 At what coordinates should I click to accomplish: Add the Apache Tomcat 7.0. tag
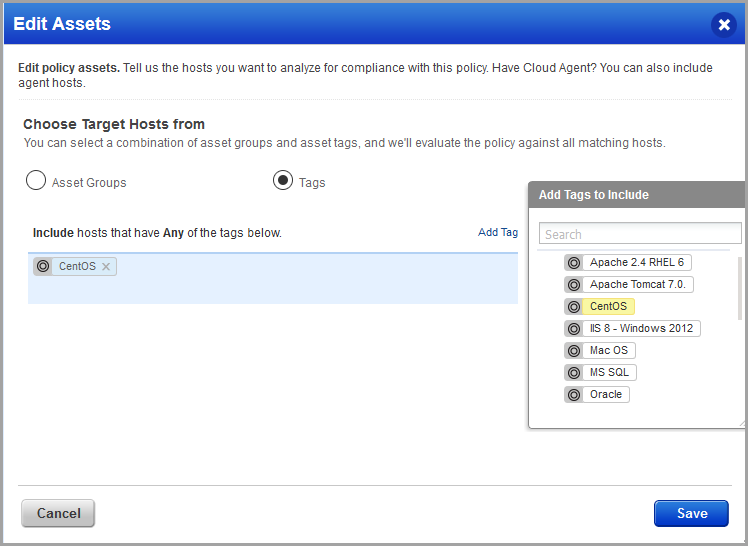(x=637, y=284)
